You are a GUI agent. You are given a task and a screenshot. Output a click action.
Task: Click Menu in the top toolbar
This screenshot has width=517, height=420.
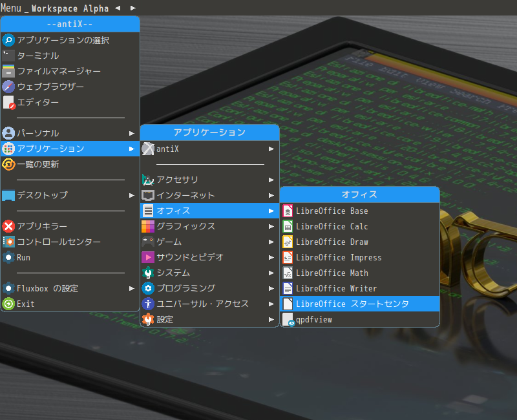click(x=11, y=8)
